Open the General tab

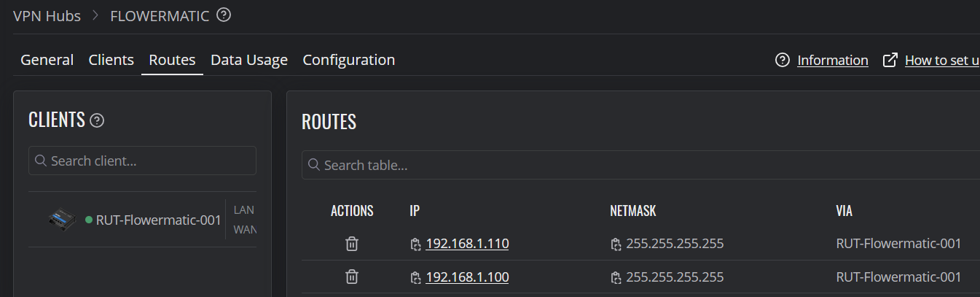click(47, 60)
